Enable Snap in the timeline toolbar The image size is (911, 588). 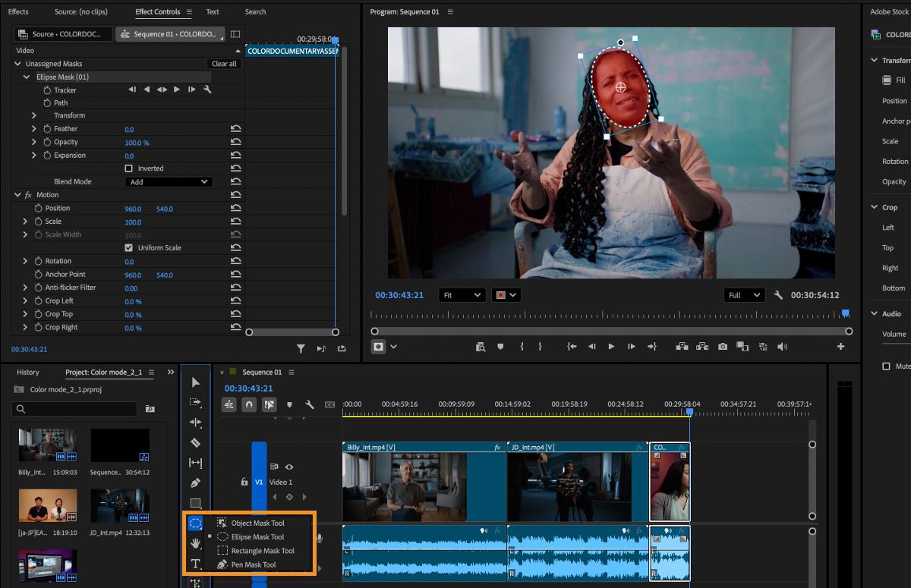[248, 404]
